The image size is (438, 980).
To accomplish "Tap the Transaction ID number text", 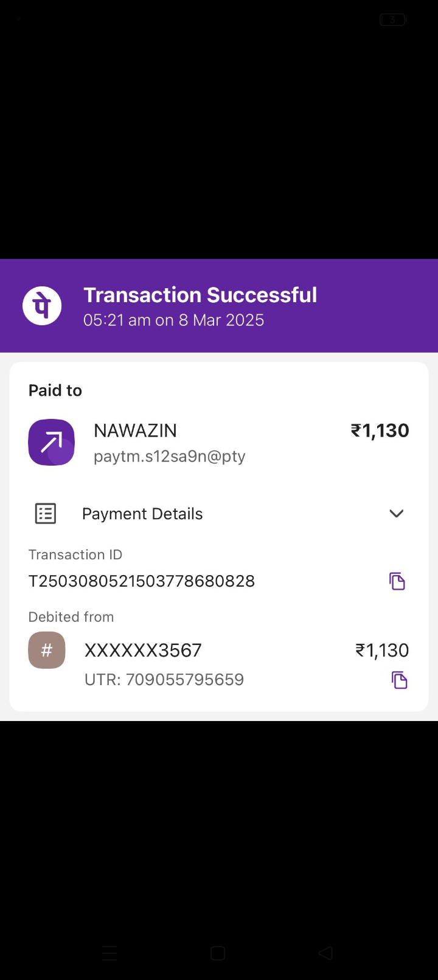I will 142,581.
